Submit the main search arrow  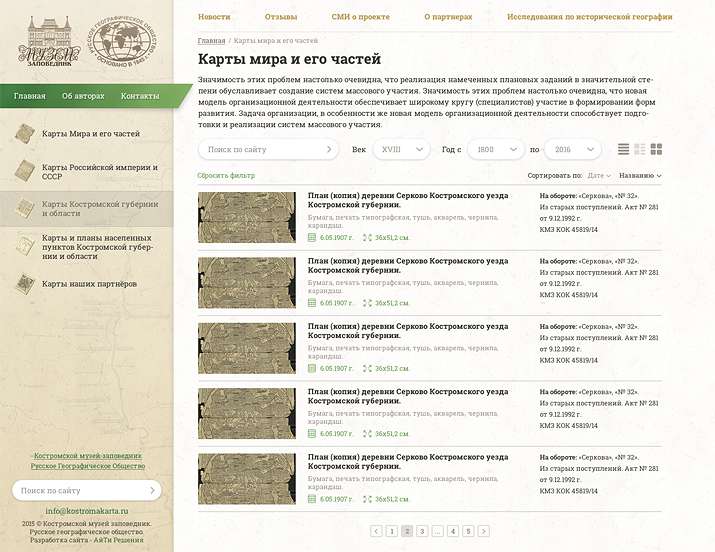[x=329, y=149]
